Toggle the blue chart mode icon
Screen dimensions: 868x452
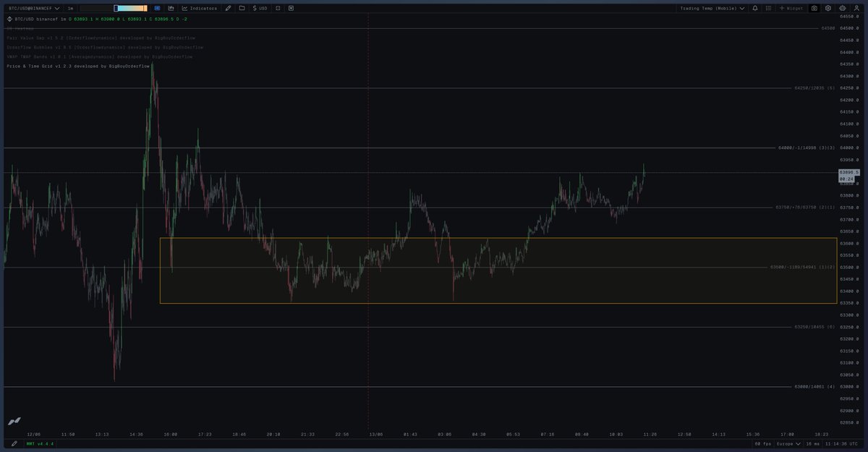(x=158, y=8)
